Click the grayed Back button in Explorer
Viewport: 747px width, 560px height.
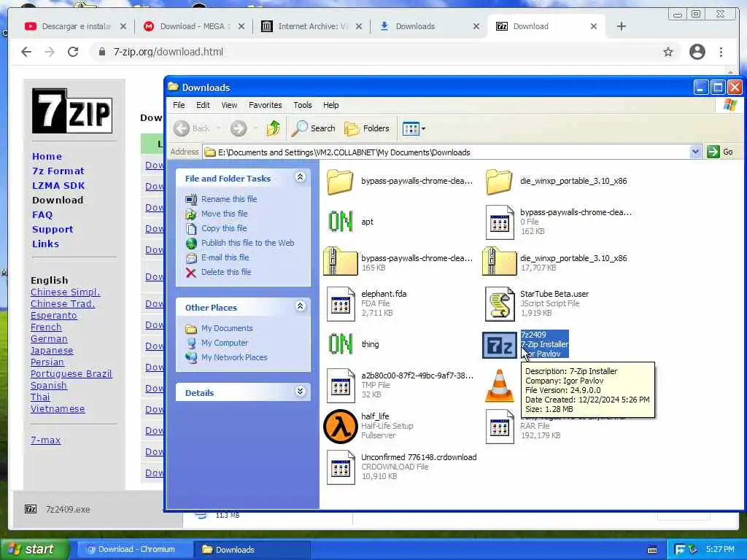click(192, 128)
